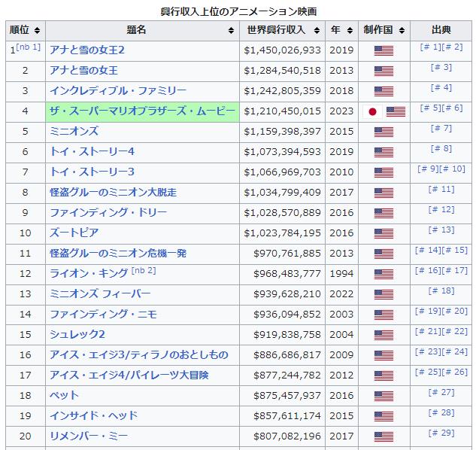This screenshot has width=476, height=450.
Task: Open ファインディング・ニモ link
Action: (x=104, y=315)
